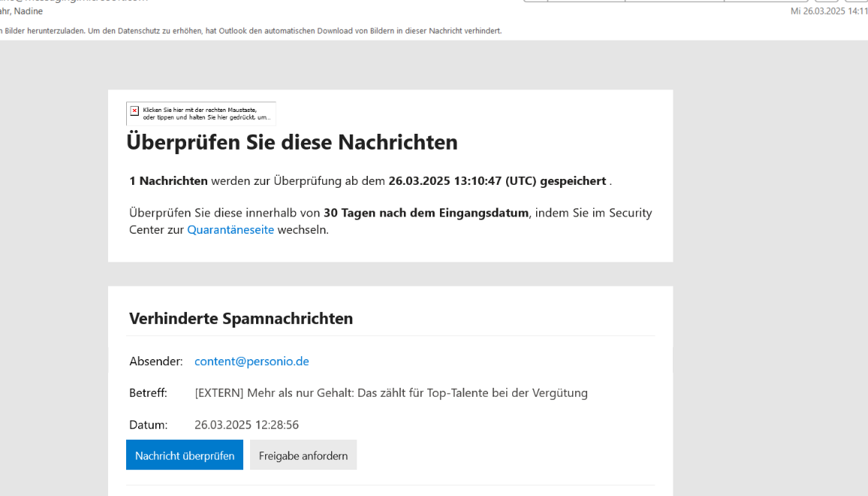Viewport: 868px width, 496px height.
Task: Click the bold 30 Tagen nach dem Eingangsdatum
Action: (x=426, y=213)
